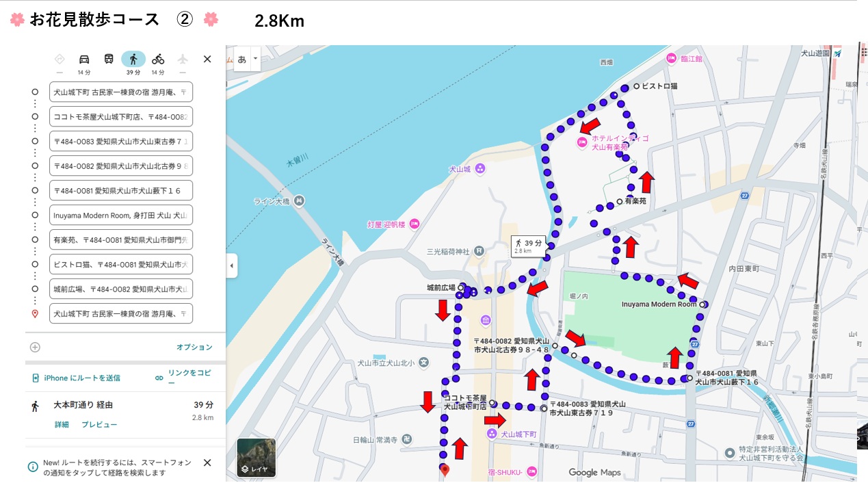868x483 pixels.
Task: Add another destination with plus icon
Action: pos(35,347)
